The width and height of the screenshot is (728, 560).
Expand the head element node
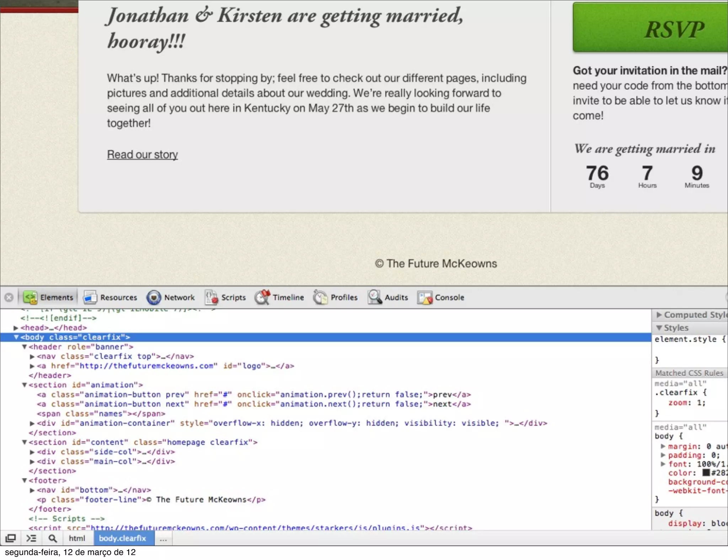16,328
